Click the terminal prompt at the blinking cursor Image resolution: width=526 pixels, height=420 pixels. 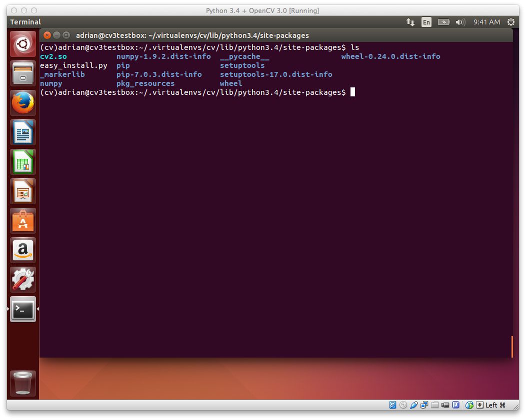tap(352, 92)
